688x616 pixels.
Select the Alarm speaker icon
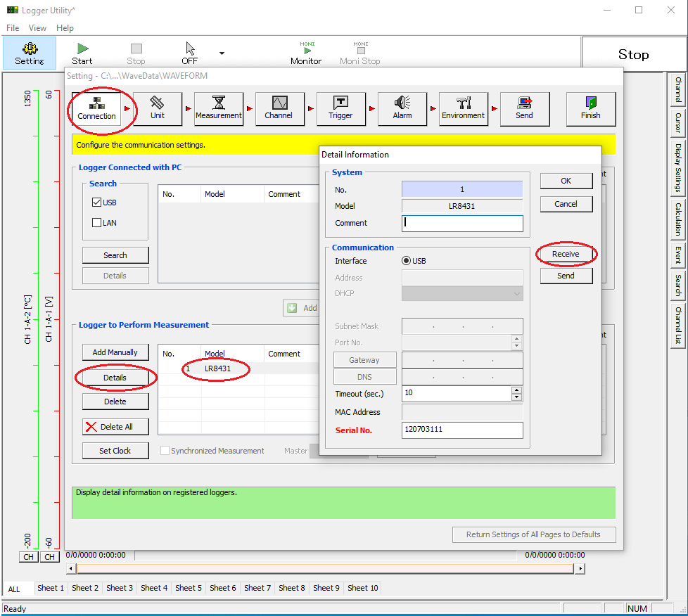pyautogui.click(x=402, y=109)
